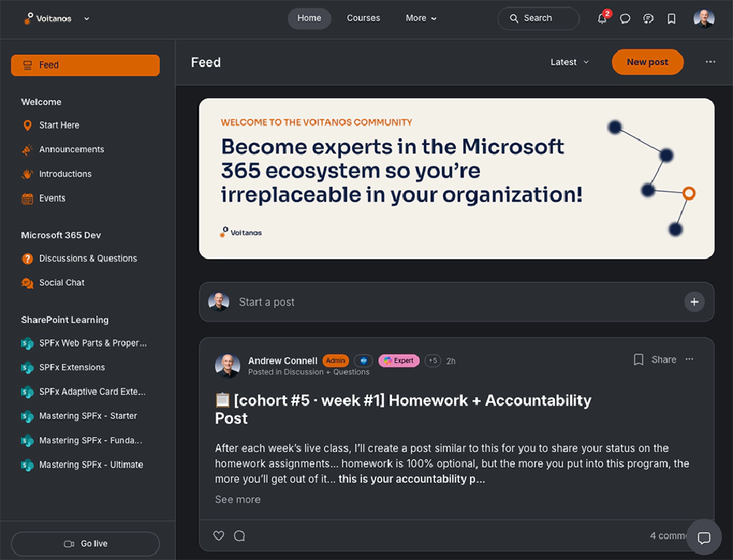The height and width of the screenshot is (560, 733).
Task: Open the Latest sort dropdown
Action: coord(570,62)
